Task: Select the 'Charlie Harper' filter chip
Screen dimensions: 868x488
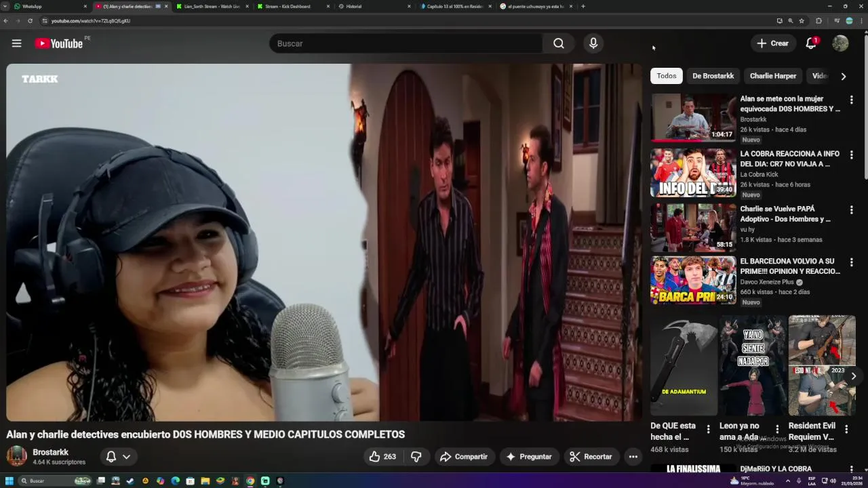Action: pos(773,76)
